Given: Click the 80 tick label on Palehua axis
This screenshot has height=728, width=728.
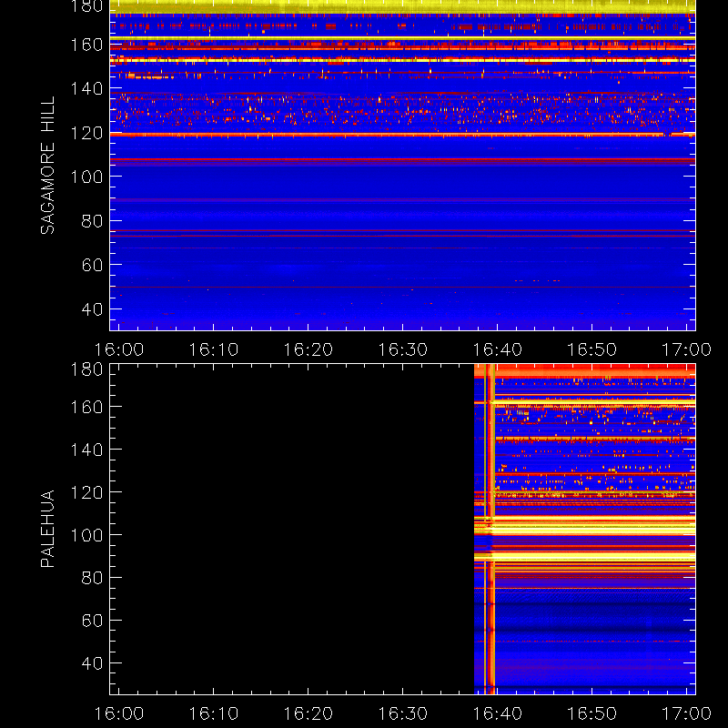Looking at the screenshot, I should [x=92, y=578].
